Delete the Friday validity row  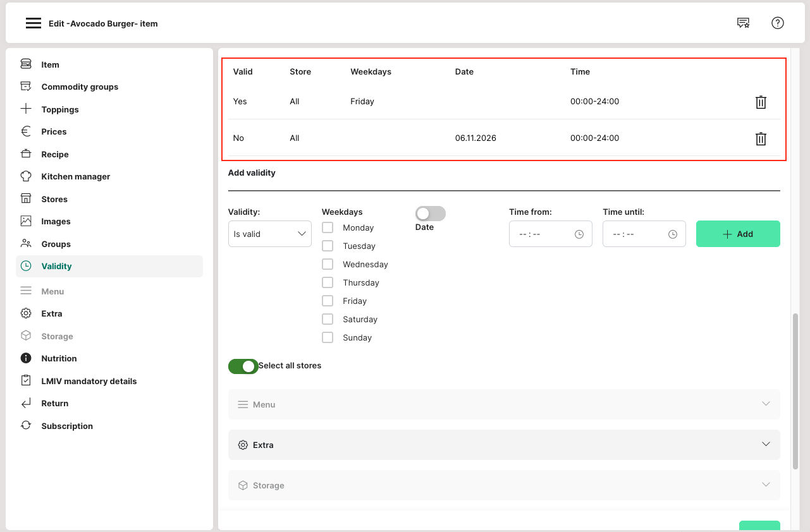click(x=761, y=102)
